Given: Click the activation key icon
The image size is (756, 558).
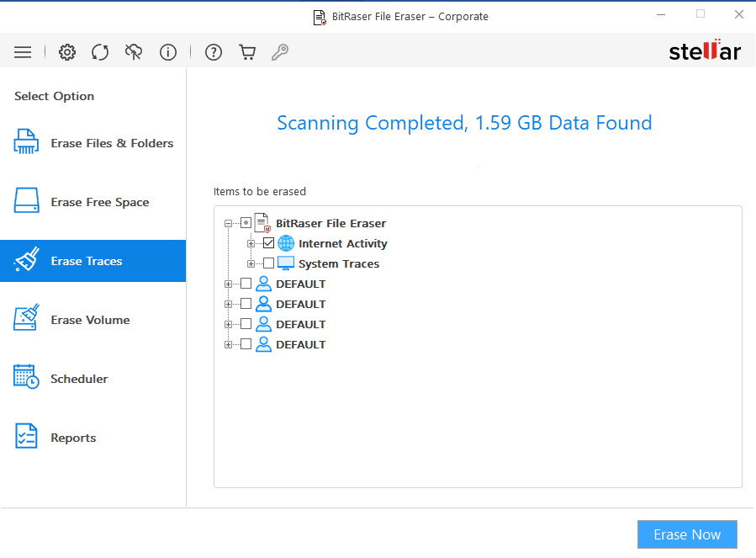Looking at the screenshot, I should 280,52.
